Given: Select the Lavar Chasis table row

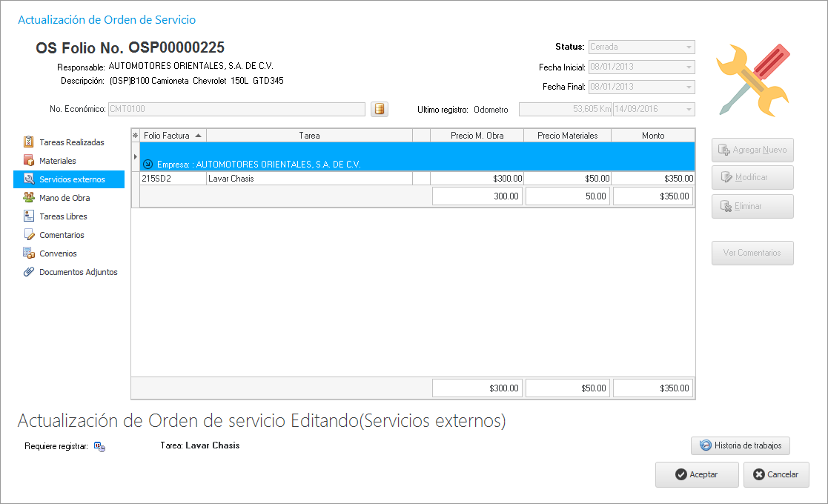Looking at the screenshot, I should coord(308,179).
